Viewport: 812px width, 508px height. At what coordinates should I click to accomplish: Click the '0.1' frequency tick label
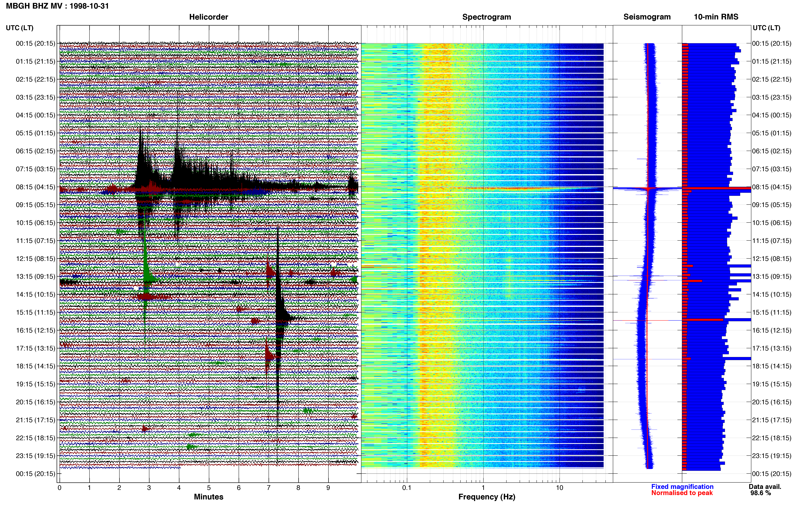407,488
